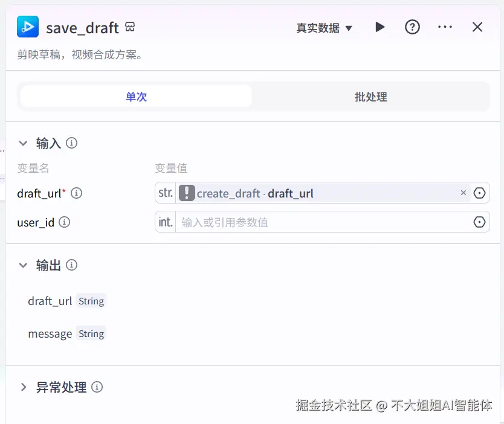Click the 变量名 column header

coord(33,168)
